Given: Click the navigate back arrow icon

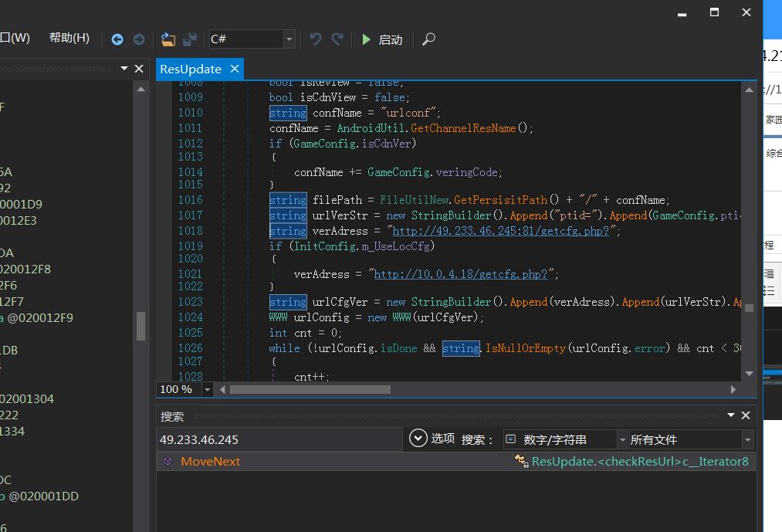Looking at the screenshot, I should (117, 39).
